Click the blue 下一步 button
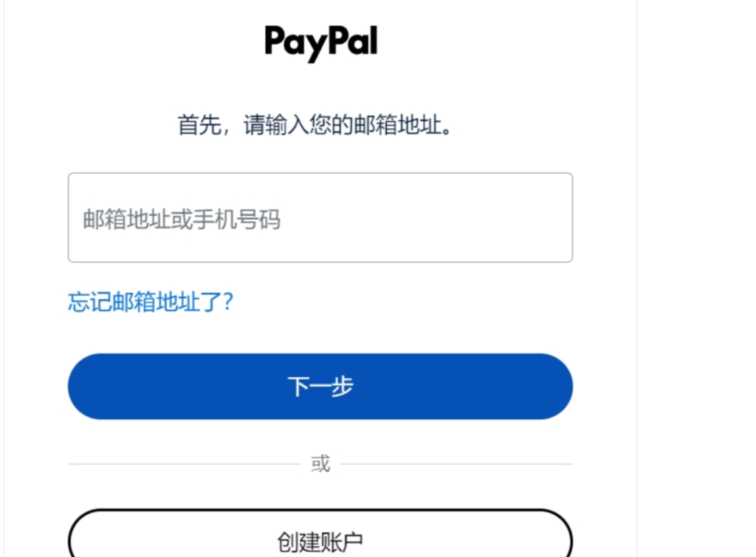 tap(320, 387)
